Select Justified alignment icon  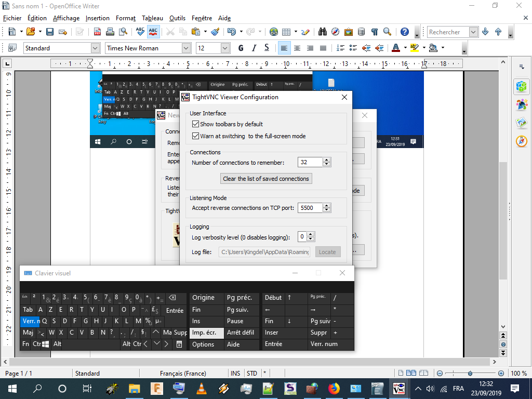[323, 48]
